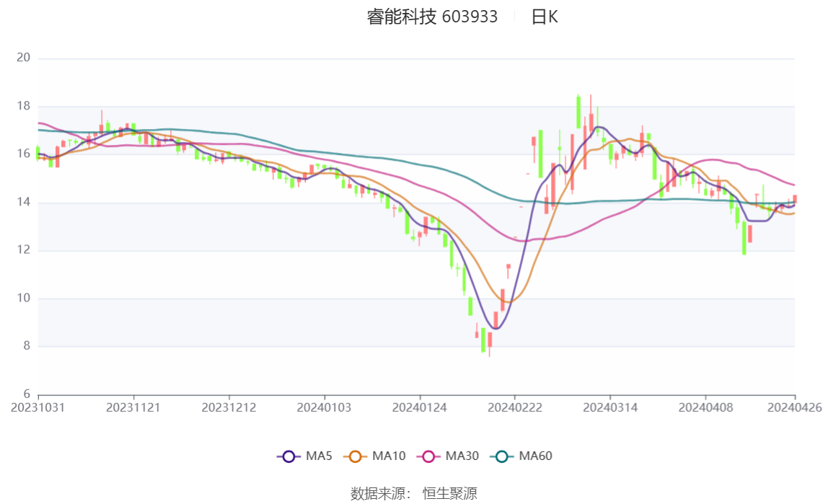
Task: Toggle the MA10 legend series
Action: (x=374, y=456)
